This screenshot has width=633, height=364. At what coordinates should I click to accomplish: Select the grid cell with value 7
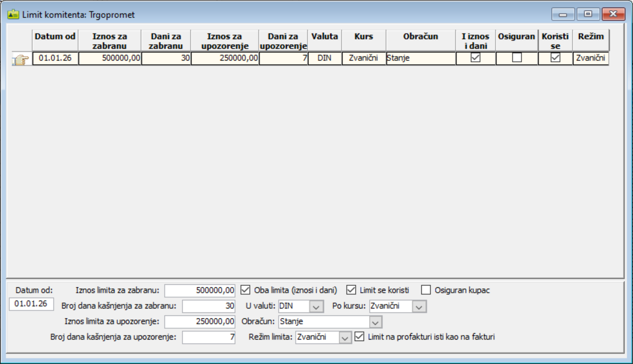click(283, 58)
